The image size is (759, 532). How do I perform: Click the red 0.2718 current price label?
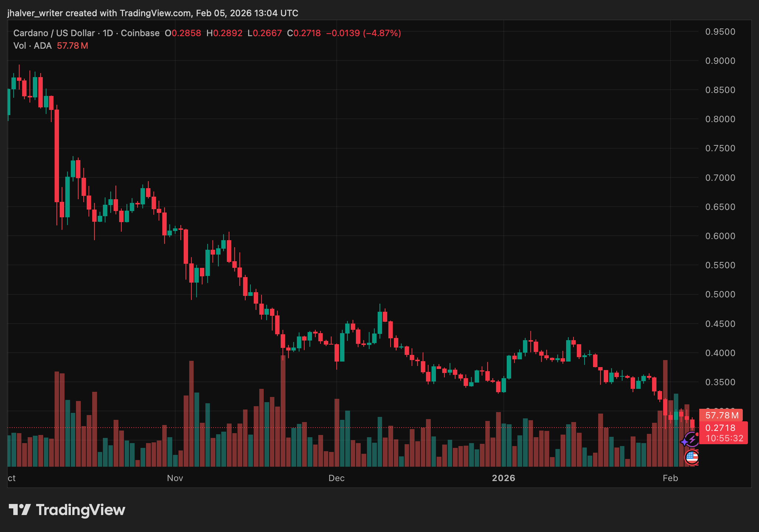[720, 428]
